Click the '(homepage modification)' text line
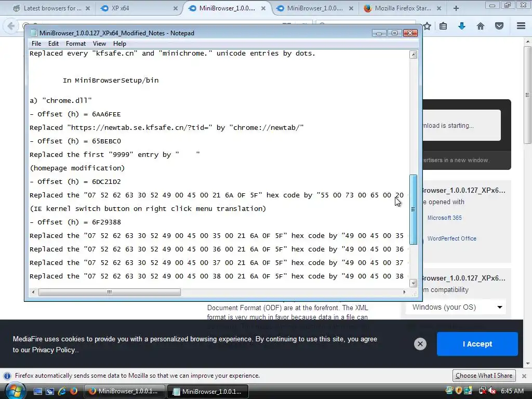Viewport: 532px width, 399px height. coord(77,168)
